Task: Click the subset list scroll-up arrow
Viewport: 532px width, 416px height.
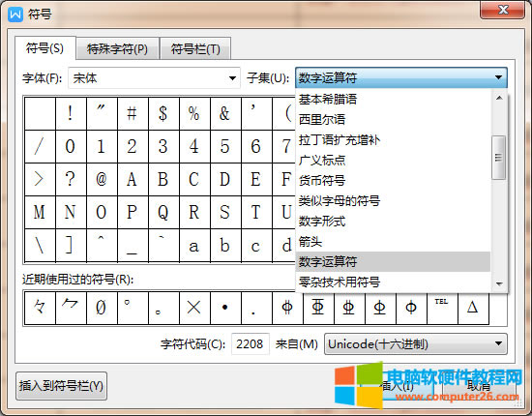Action: coord(499,98)
